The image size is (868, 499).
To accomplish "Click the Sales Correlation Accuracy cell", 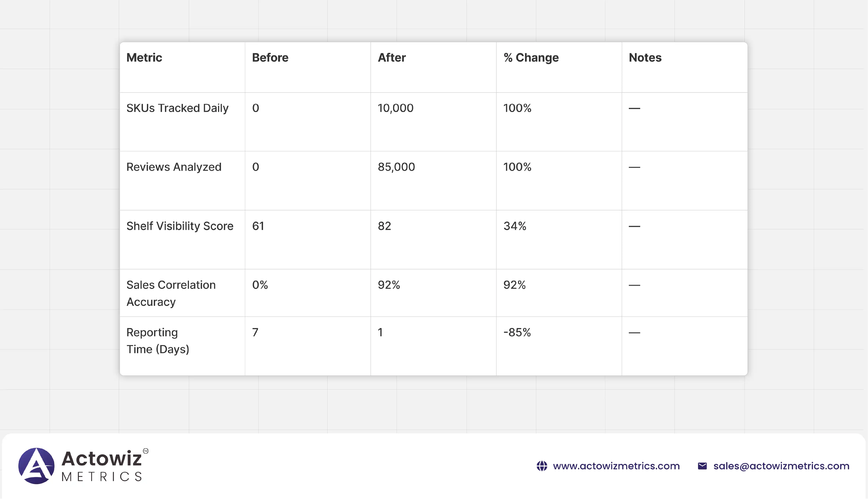I will [171, 293].
